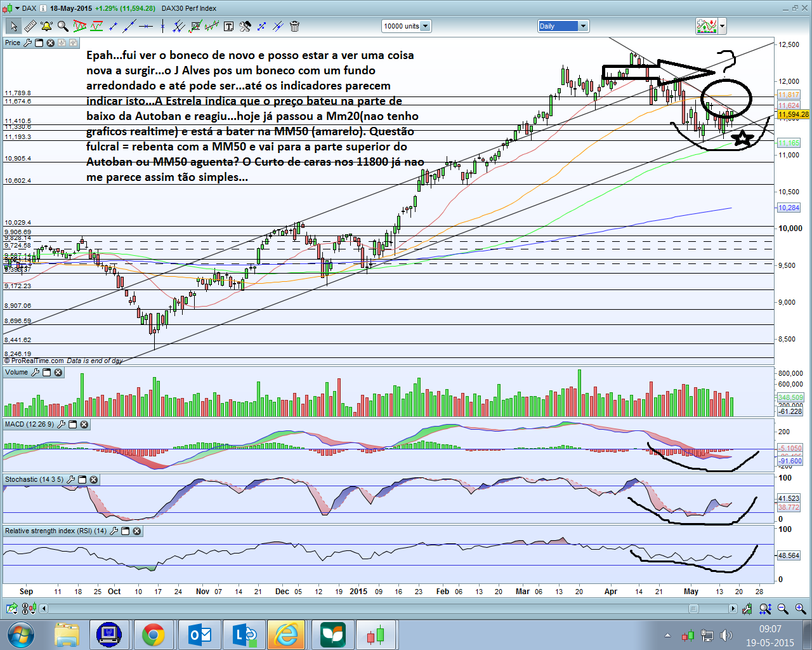Screen dimensions: 812x650
Task: Close the MACD indicator panel
Action: [84, 424]
